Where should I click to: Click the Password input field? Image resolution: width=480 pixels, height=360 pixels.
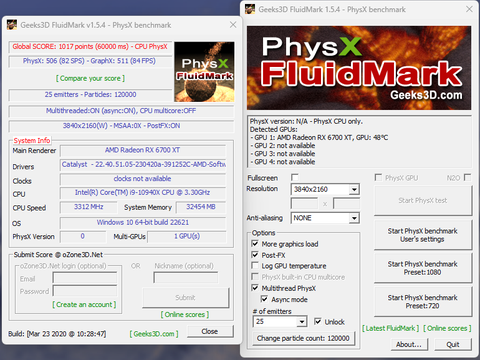pos(85,291)
